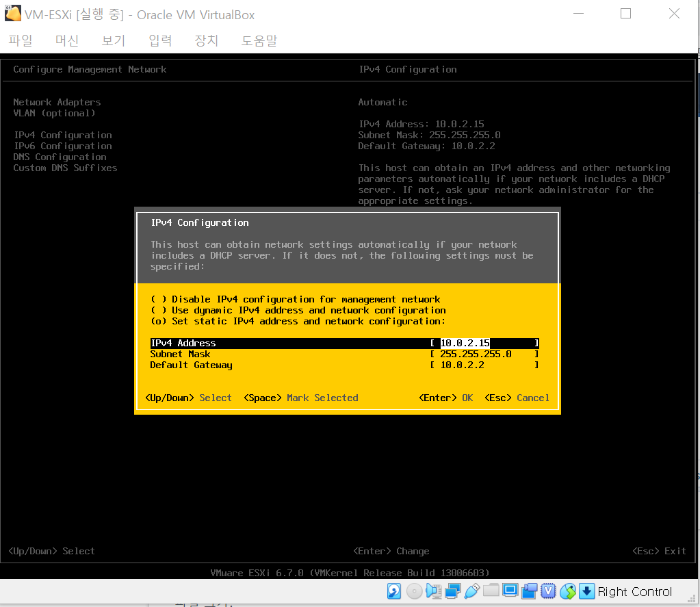Click IPv4 Configuration in the left list
Screen dimensions: 700x607
coord(63,135)
